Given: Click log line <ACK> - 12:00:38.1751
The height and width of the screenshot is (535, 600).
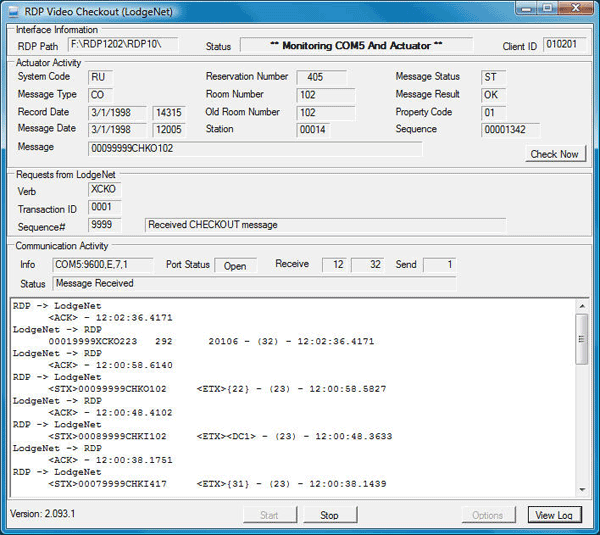Looking at the screenshot, I should click(x=110, y=460).
